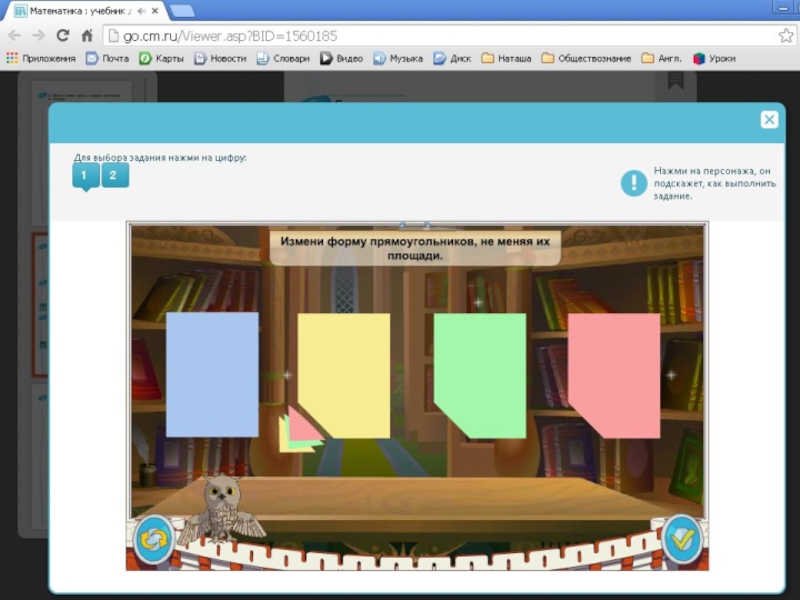Screen dimensions: 800x600
Task: Select task number 1
Action: pyautogui.click(x=85, y=176)
